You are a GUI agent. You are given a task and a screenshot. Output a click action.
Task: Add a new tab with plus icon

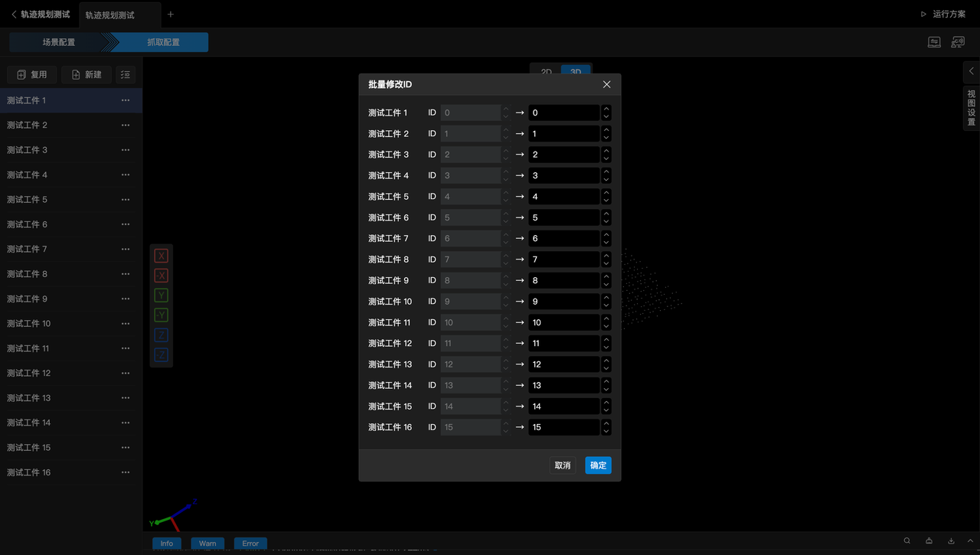[171, 15]
